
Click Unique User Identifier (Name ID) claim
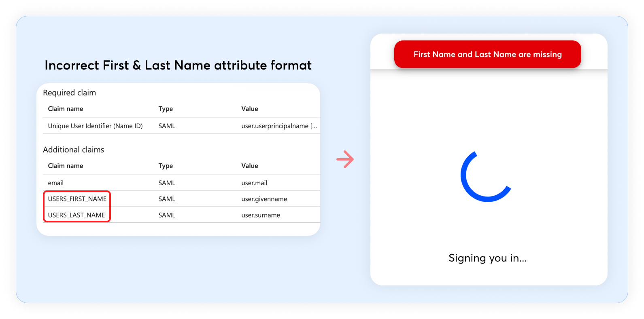coord(95,126)
